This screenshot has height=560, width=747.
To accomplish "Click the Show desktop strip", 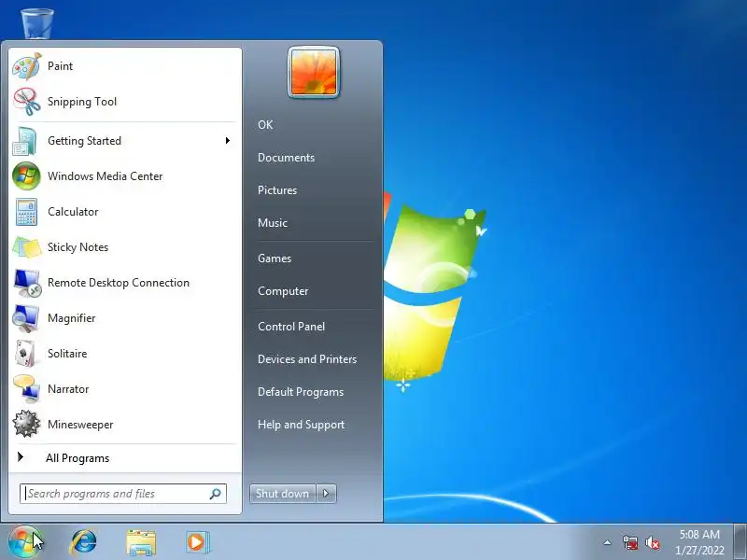I will tap(740, 542).
